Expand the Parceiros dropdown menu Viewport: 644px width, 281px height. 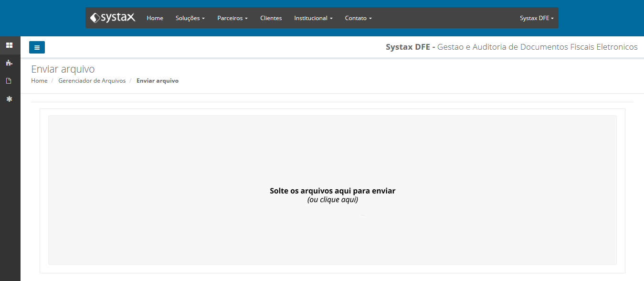click(x=232, y=18)
